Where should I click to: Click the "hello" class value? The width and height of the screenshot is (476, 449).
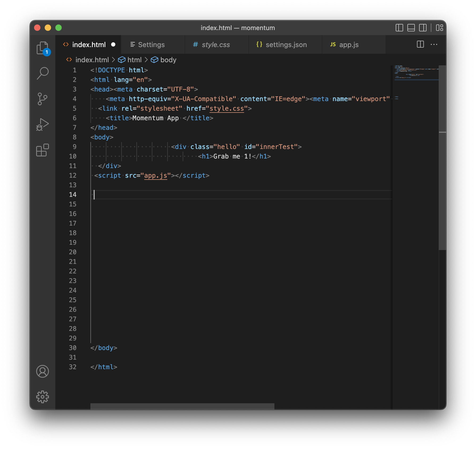227,147
